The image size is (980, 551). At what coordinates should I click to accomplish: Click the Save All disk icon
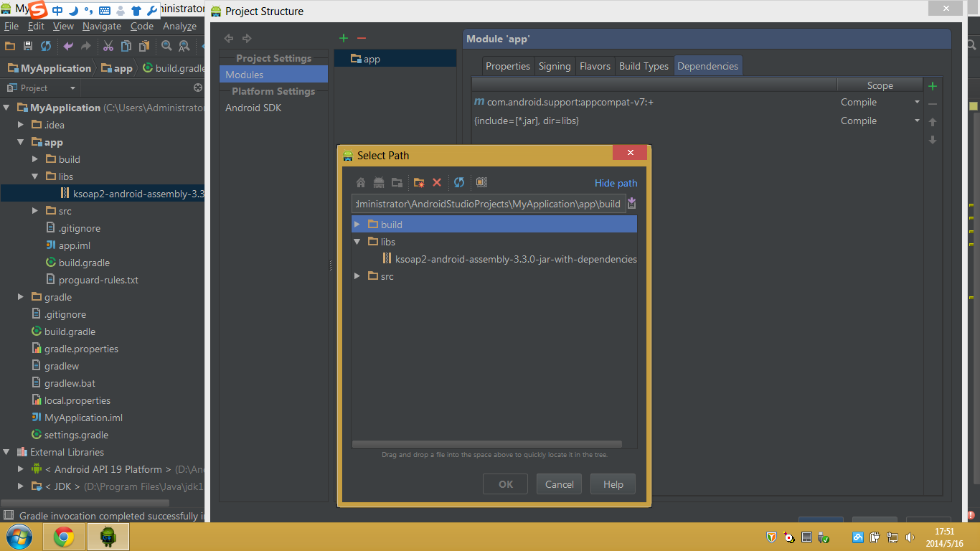click(x=28, y=46)
